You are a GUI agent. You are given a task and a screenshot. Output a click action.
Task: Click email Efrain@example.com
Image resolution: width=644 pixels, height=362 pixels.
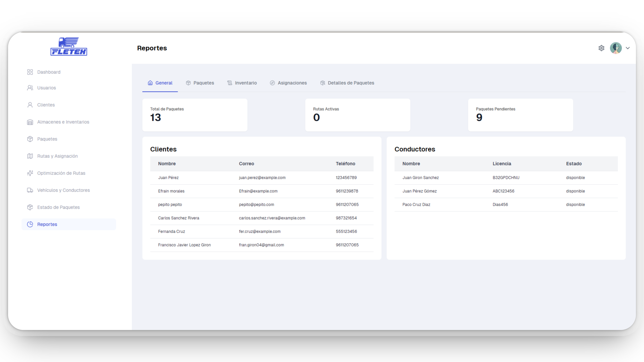[258, 191]
